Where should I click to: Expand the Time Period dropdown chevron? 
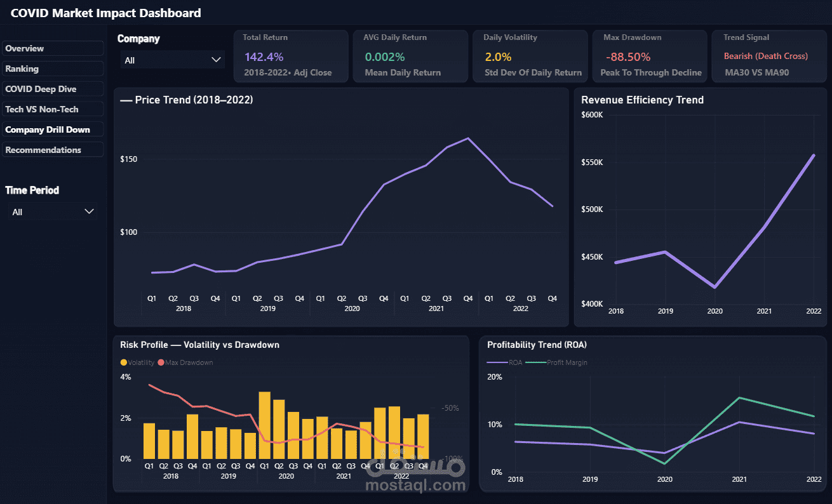click(90, 211)
